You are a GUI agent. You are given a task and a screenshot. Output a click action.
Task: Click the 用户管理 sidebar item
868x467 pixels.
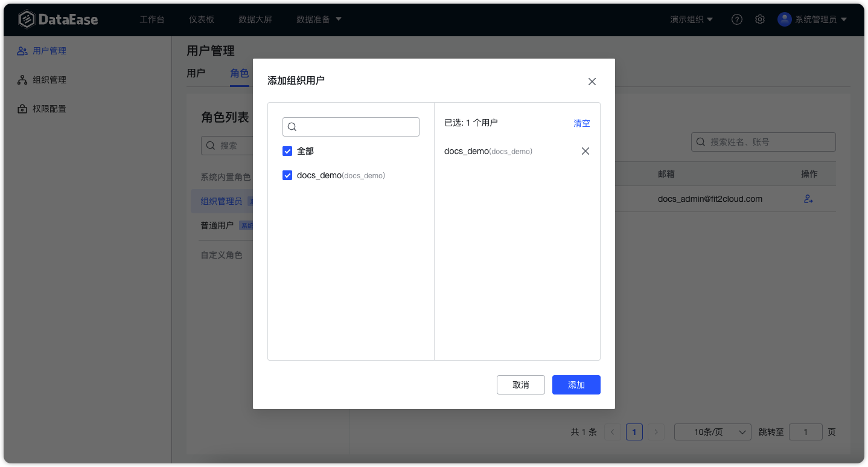pyautogui.click(x=42, y=51)
